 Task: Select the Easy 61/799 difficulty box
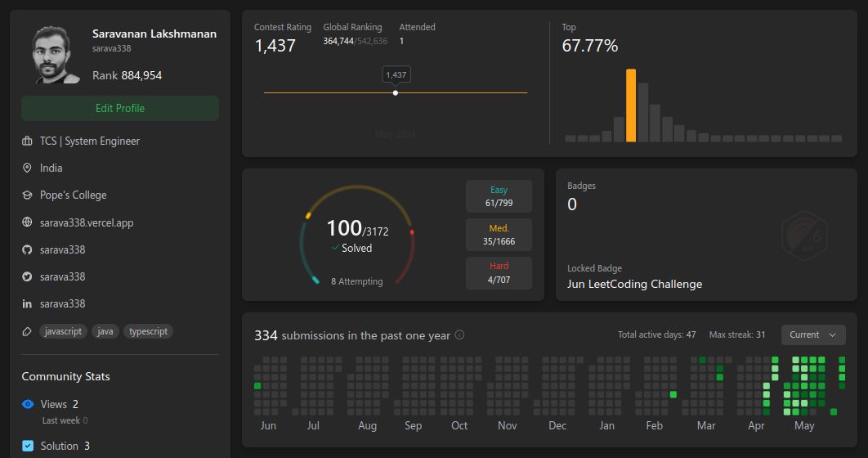pyautogui.click(x=499, y=196)
